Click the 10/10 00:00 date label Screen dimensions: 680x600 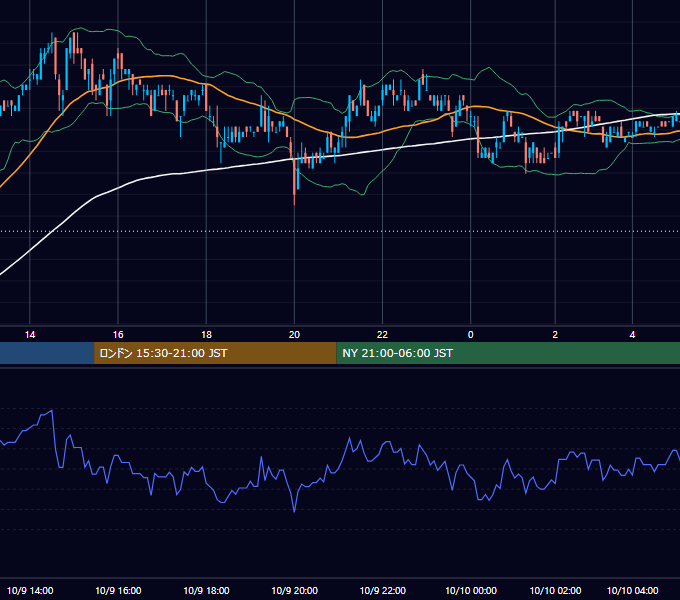point(471,590)
